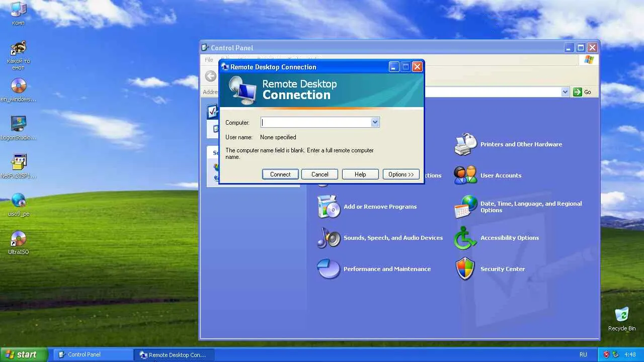The image size is (644, 362).
Task: Open the File menu in Control Panel
Action: tap(209, 60)
